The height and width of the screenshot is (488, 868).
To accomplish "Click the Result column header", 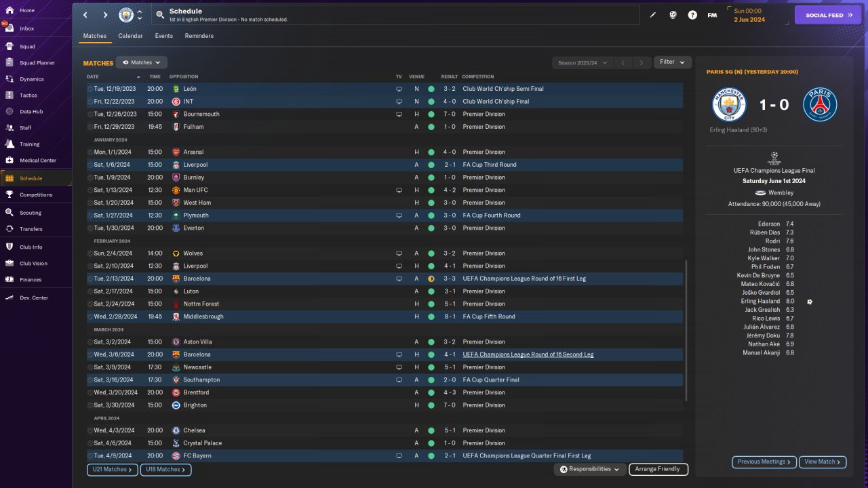I will tap(449, 77).
